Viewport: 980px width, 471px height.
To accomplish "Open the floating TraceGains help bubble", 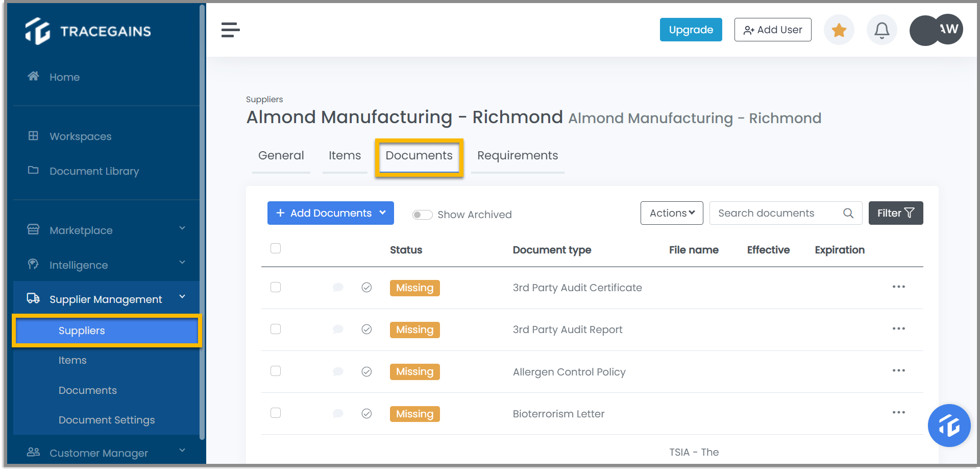I will tap(949, 426).
